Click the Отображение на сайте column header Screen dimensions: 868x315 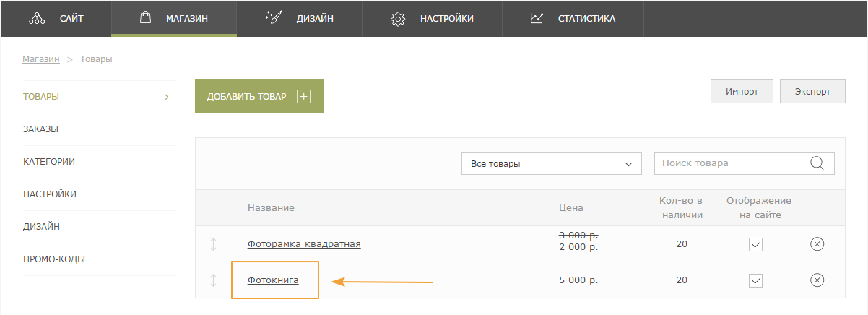[x=759, y=207]
